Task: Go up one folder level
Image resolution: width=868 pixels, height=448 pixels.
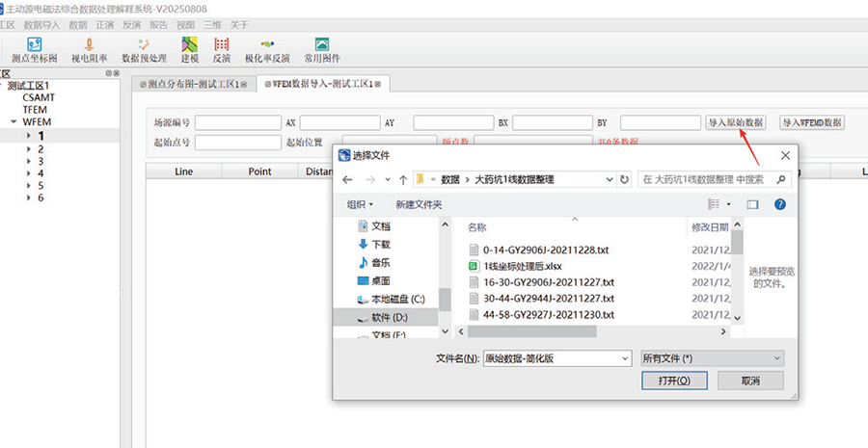Action: [x=402, y=179]
